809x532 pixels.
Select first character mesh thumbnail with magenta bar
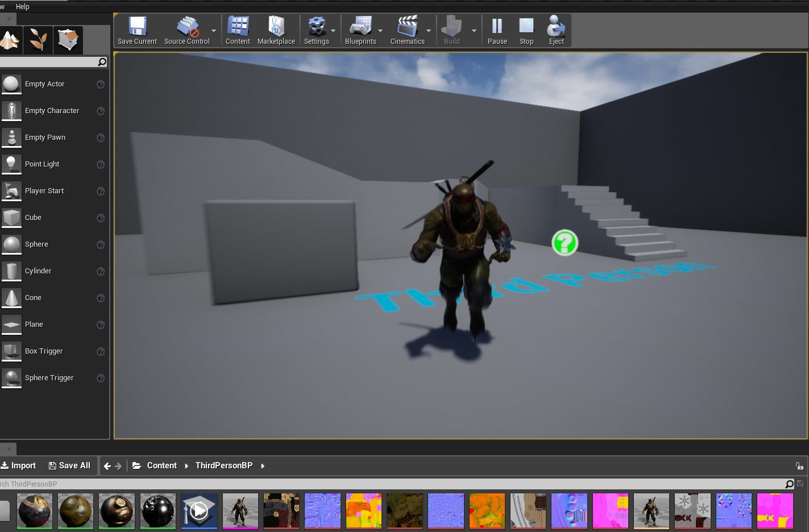[240, 511]
